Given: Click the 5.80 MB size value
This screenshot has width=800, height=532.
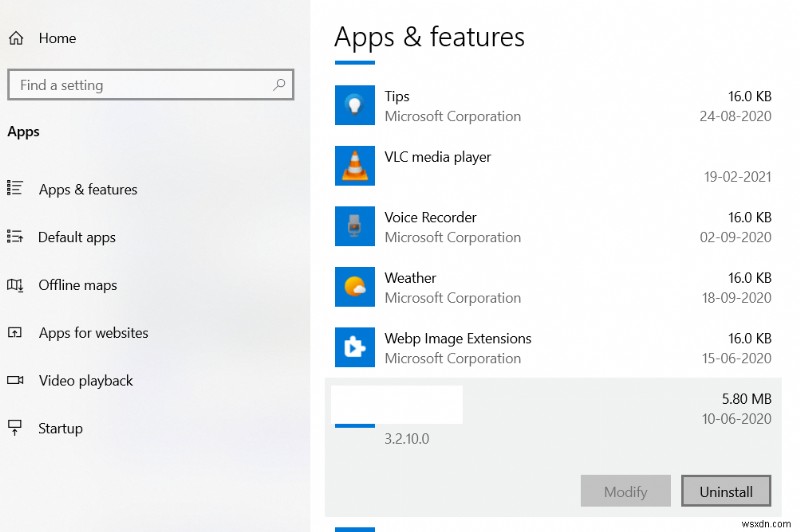Looking at the screenshot, I should tap(746, 399).
